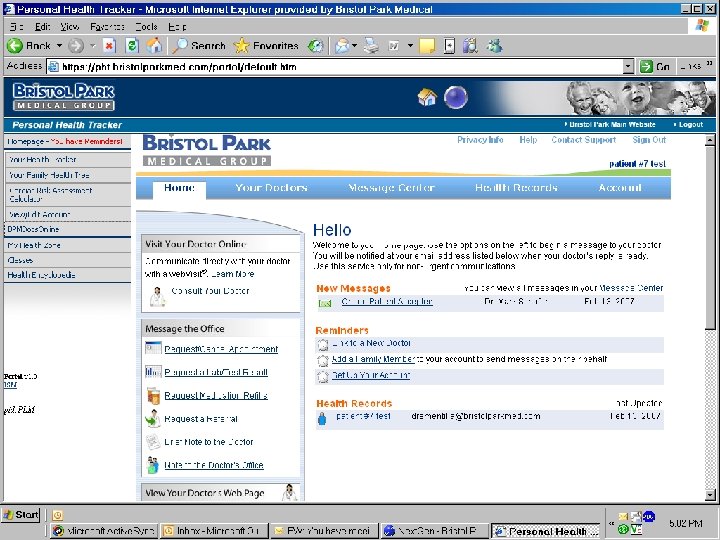Switch to the Your Doctors tab
This screenshot has width=720, height=540.
tap(271, 188)
